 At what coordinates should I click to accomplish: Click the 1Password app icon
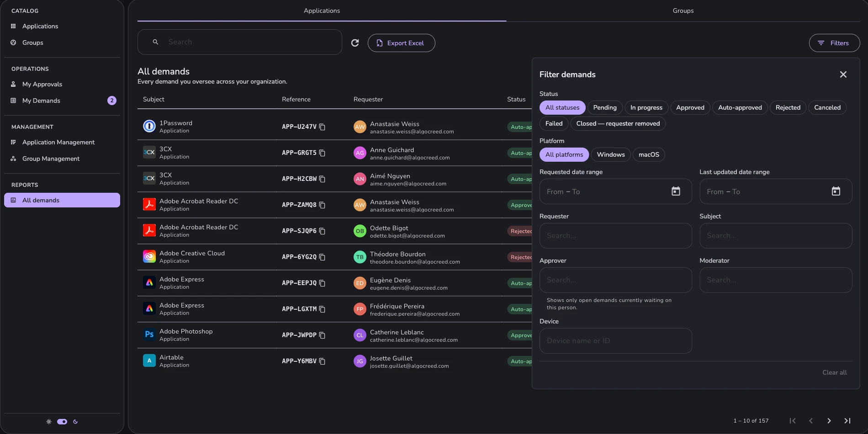(x=149, y=126)
